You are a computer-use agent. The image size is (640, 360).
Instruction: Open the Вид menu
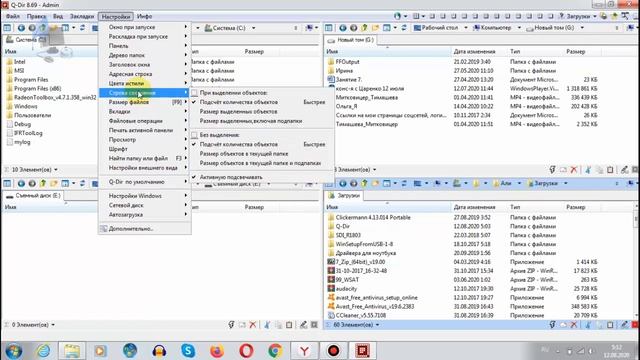pos(58,16)
